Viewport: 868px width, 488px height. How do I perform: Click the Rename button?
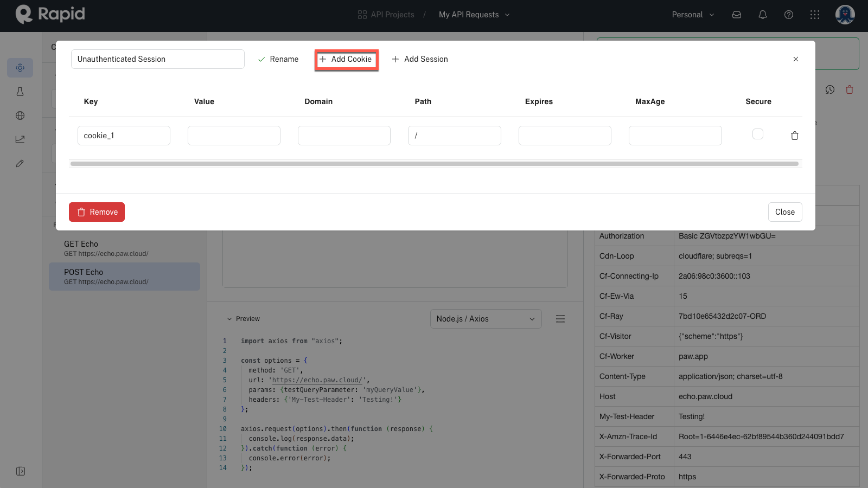(x=278, y=59)
